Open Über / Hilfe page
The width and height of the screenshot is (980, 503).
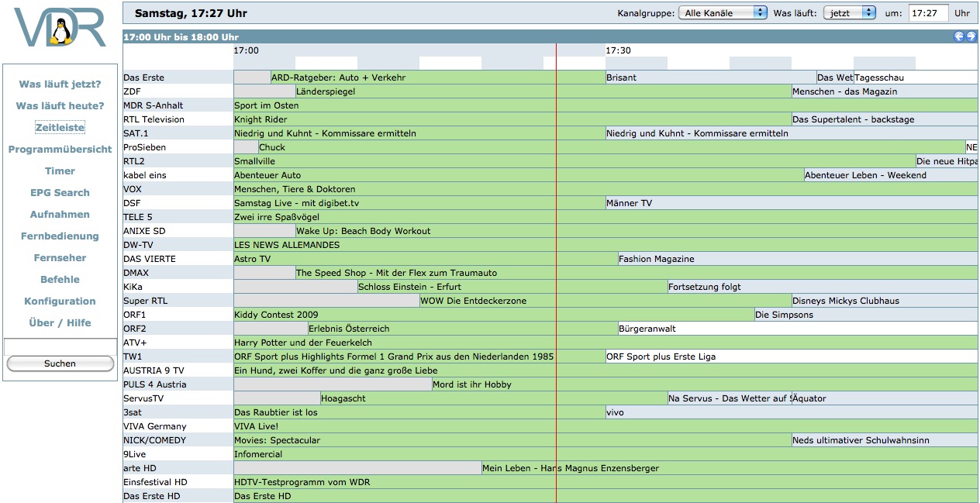pos(60,322)
